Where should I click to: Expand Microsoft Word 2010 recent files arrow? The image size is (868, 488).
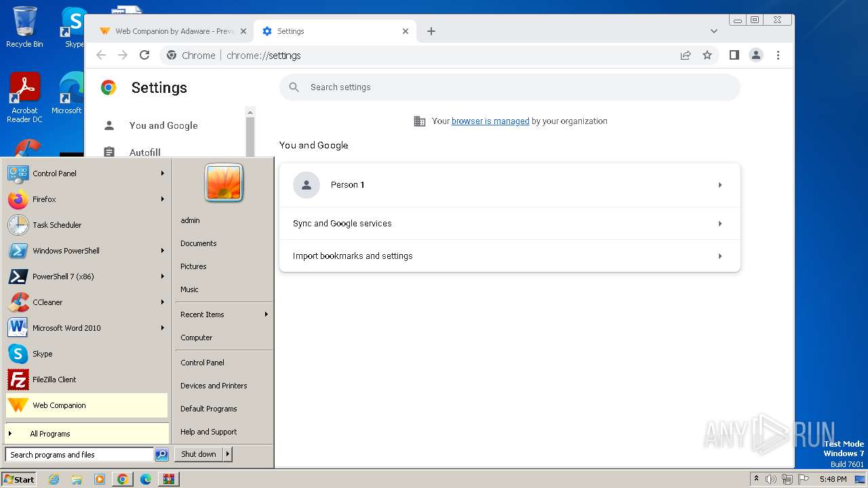(x=163, y=328)
